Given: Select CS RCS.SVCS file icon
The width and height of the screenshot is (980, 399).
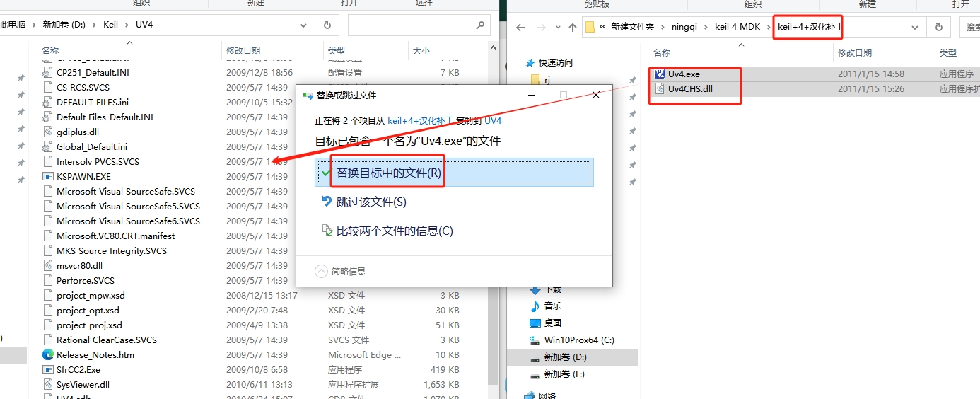Looking at the screenshot, I should (47, 87).
